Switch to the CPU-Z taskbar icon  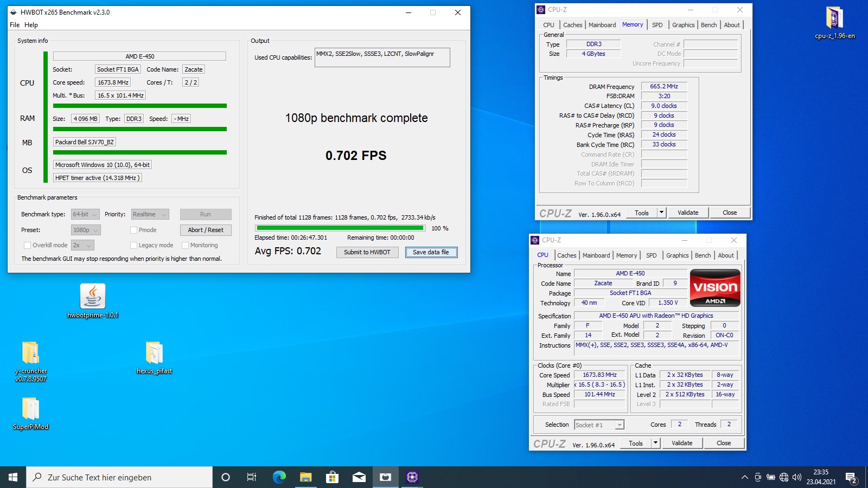point(412,477)
